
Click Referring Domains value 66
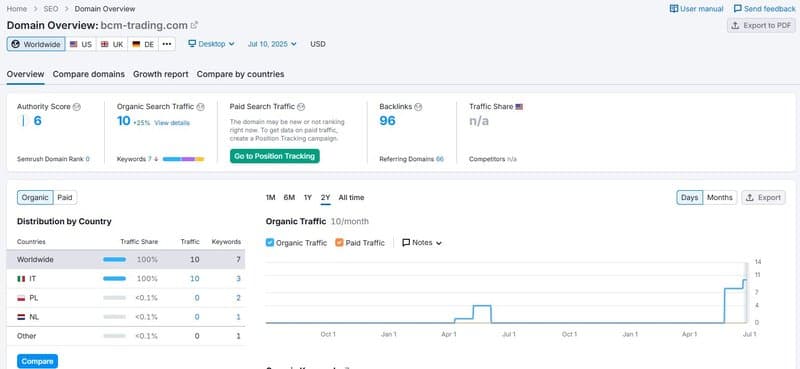[440, 159]
